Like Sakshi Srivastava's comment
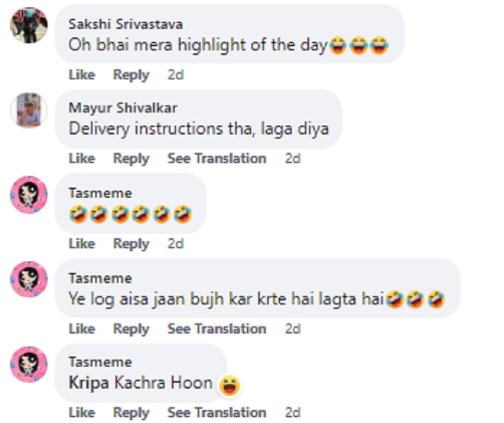The height and width of the screenshot is (423, 504). pyautogui.click(x=81, y=75)
